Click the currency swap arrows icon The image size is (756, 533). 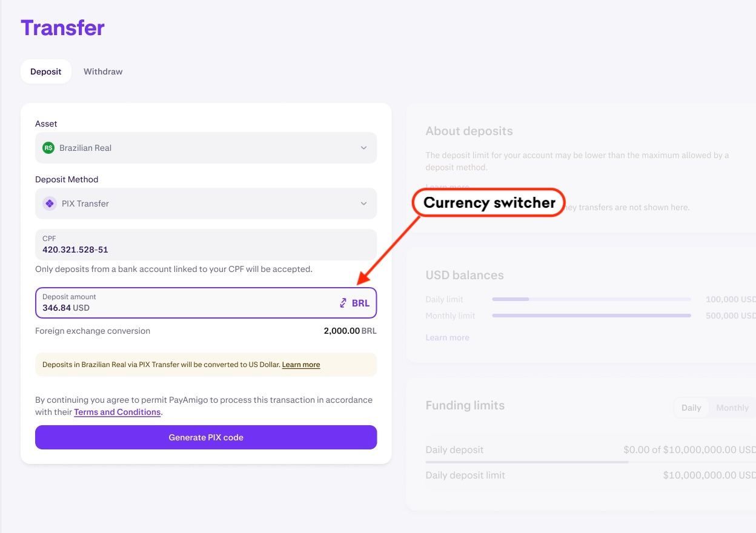(343, 303)
